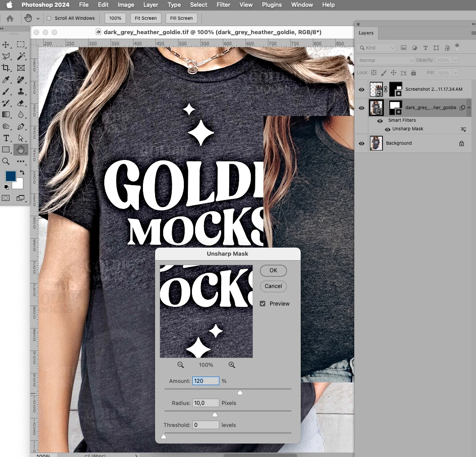The image size is (476, 457).
Task: Select the Path Selection tool
Action: 21,138
